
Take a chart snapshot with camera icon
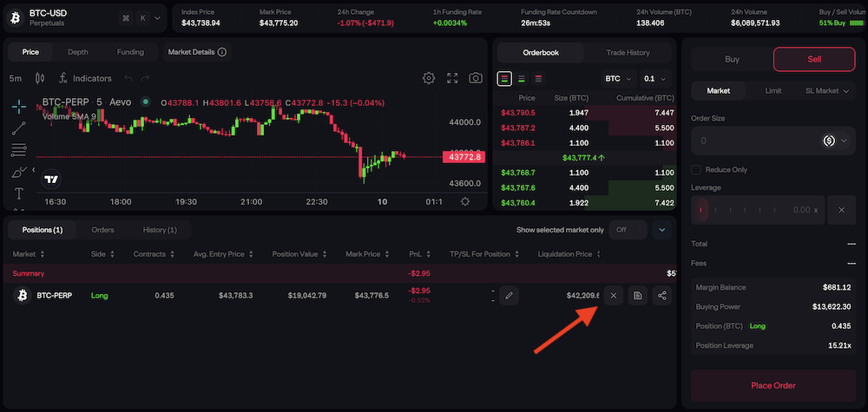(476, 78)
